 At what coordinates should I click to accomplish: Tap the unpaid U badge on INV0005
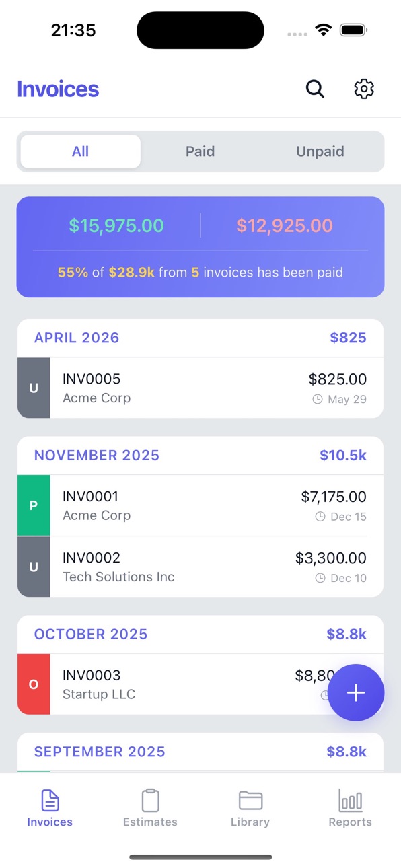[34, 388]
